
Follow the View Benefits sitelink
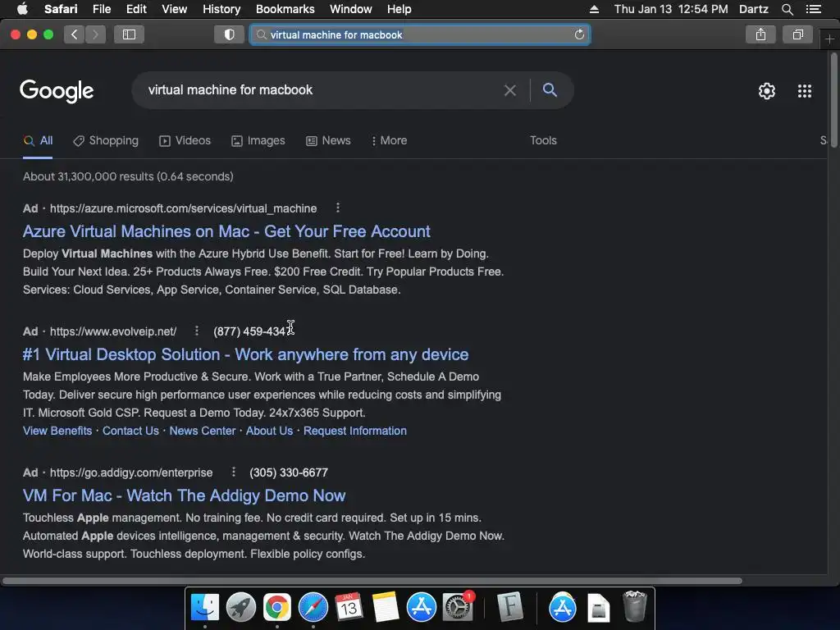[57, 431]
